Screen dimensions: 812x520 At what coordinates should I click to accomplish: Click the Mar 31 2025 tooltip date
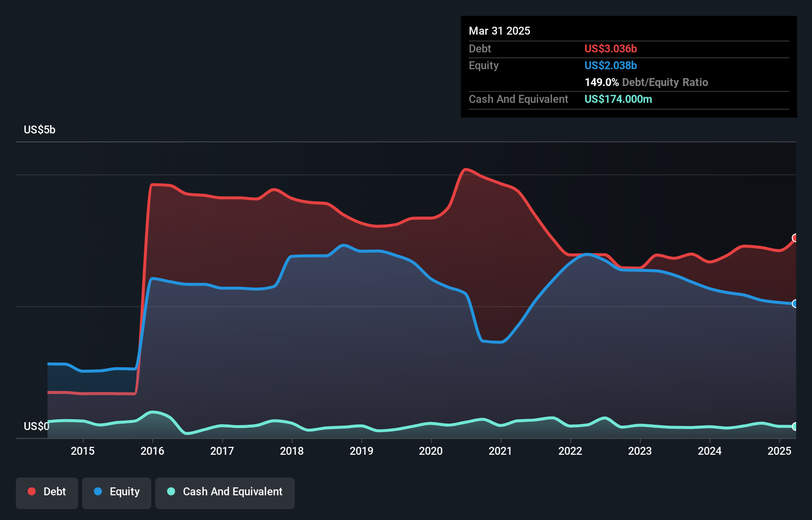tap(499, 31)
